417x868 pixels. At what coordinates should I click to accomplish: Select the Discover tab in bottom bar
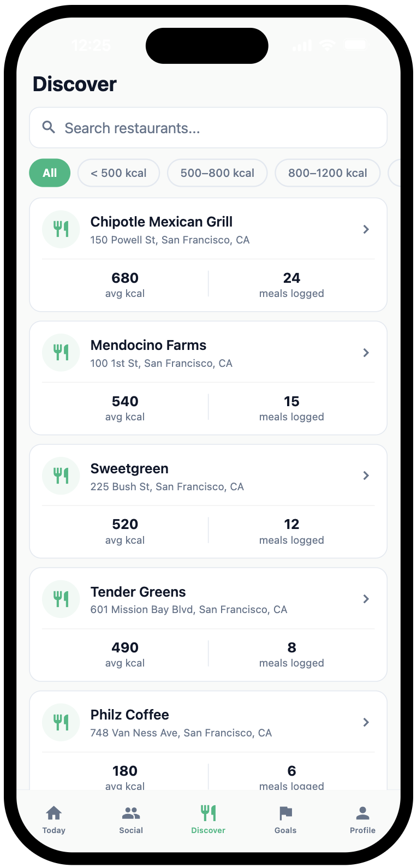[x=208, y=819]
